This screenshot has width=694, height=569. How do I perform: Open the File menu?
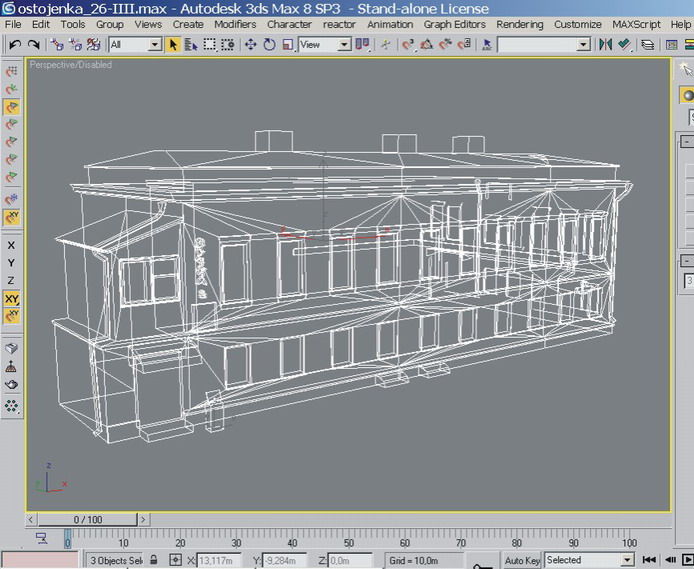point(13,24)
